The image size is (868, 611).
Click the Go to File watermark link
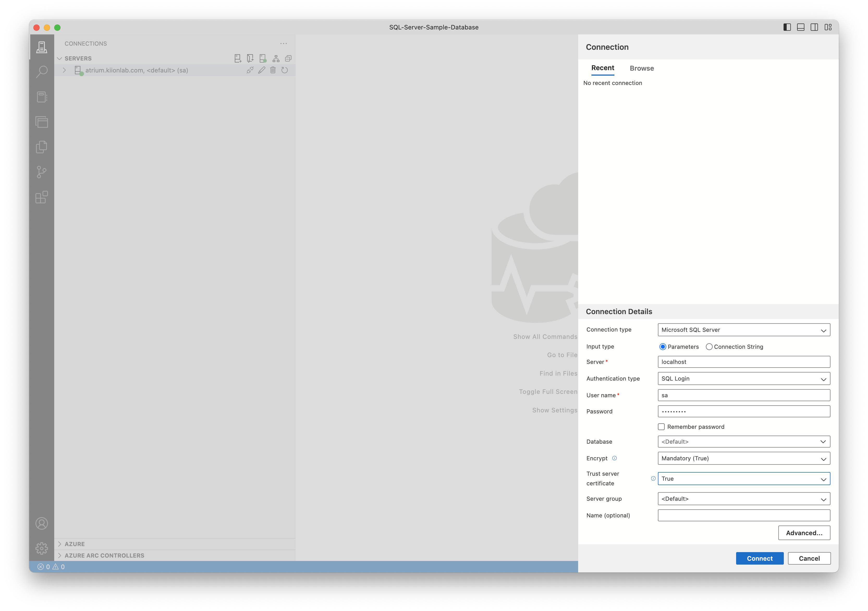click(562, 355)
